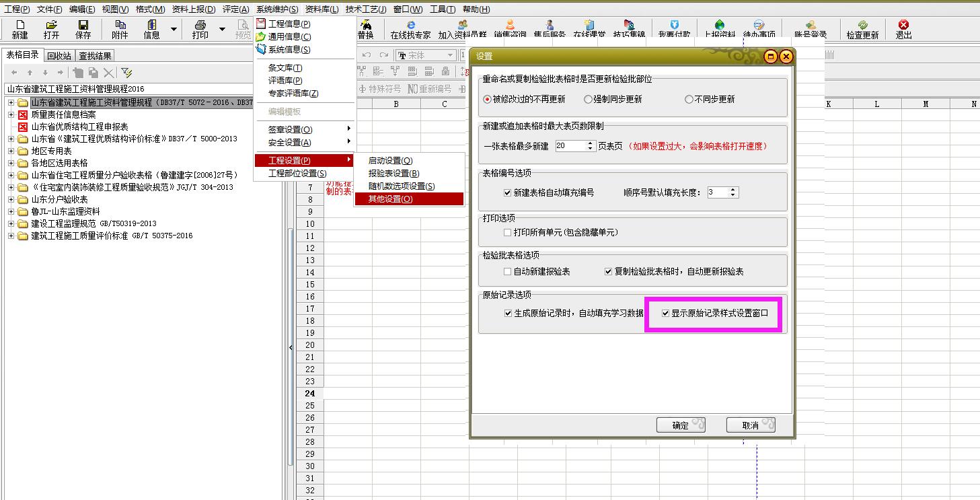Uncheck 新建表格自动填充编号 checkbox
Screen dimensions: 980x500
(x=508, y=192)
